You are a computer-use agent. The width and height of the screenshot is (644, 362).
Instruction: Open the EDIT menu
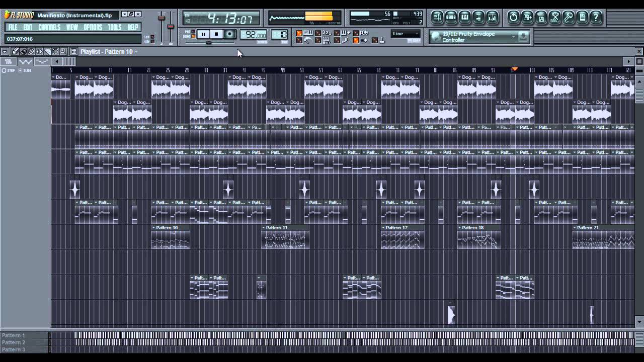[28, 27]
